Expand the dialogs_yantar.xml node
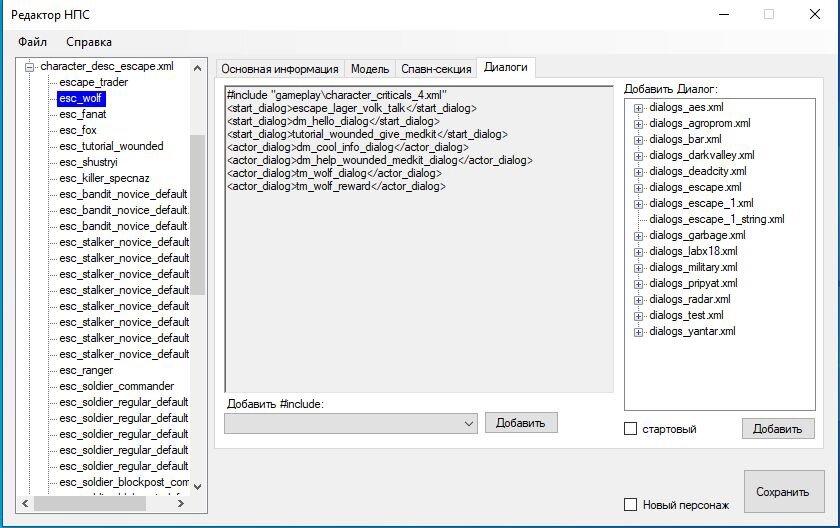 [638, 332]
